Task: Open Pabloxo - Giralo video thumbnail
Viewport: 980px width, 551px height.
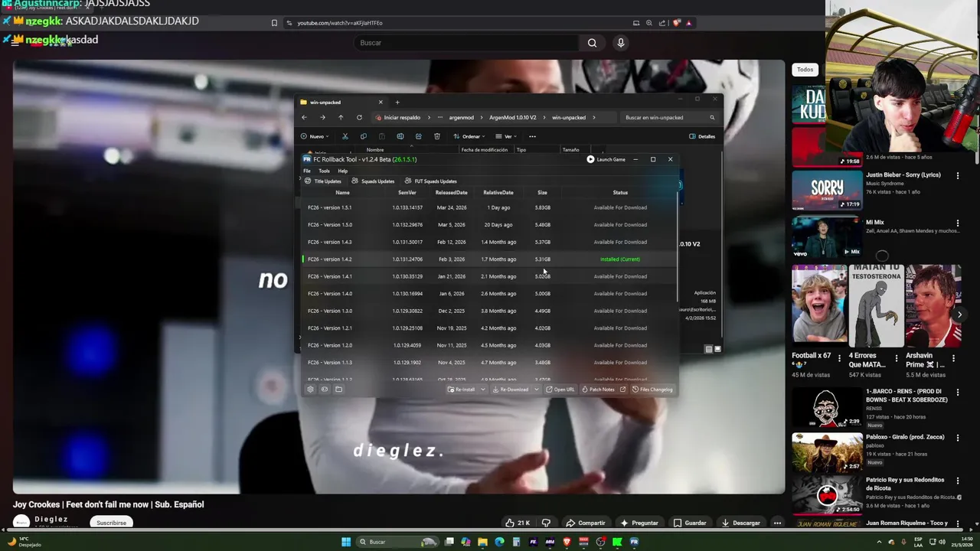Action: 826,452
